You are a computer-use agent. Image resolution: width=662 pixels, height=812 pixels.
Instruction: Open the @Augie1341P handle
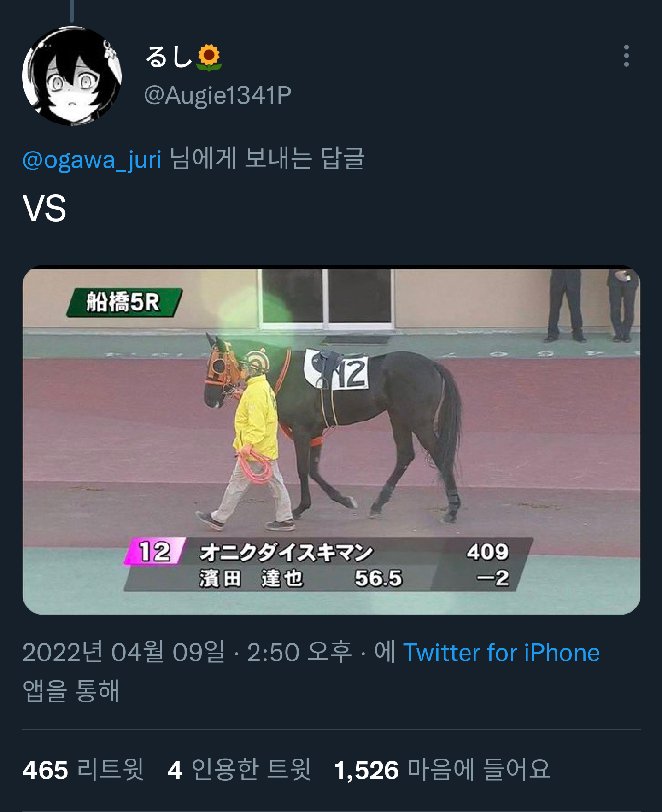pyautogui.click(x=217, y=95)
